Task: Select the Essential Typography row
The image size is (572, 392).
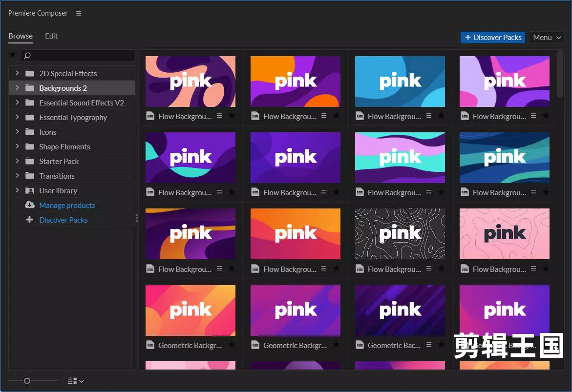Action: (x=72, y=117)
